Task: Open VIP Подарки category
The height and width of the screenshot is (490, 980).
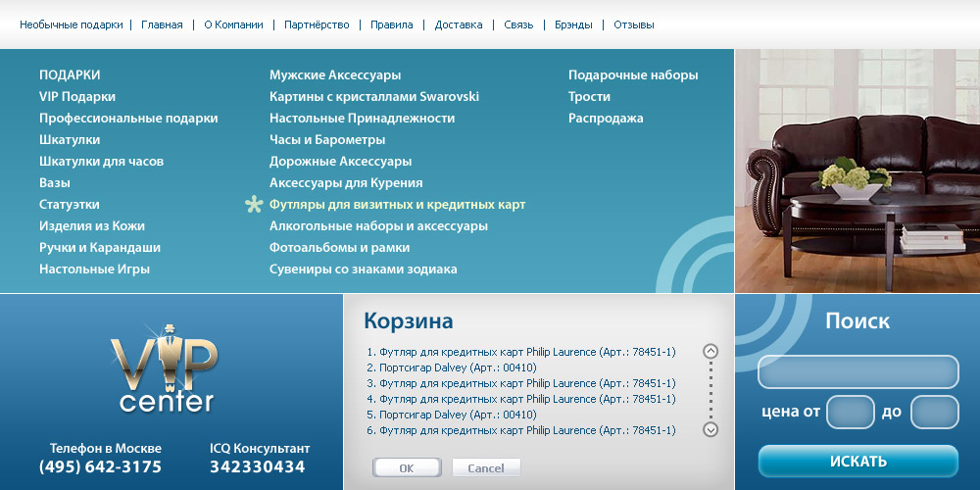Action: coord(77,97)
